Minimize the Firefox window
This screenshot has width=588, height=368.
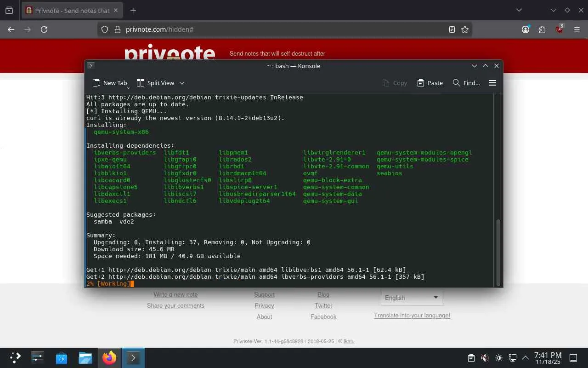(554, 10)
